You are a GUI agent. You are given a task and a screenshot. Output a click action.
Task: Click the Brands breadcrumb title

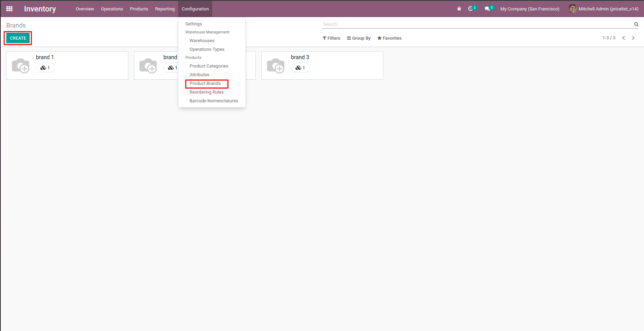pos(16,25)
